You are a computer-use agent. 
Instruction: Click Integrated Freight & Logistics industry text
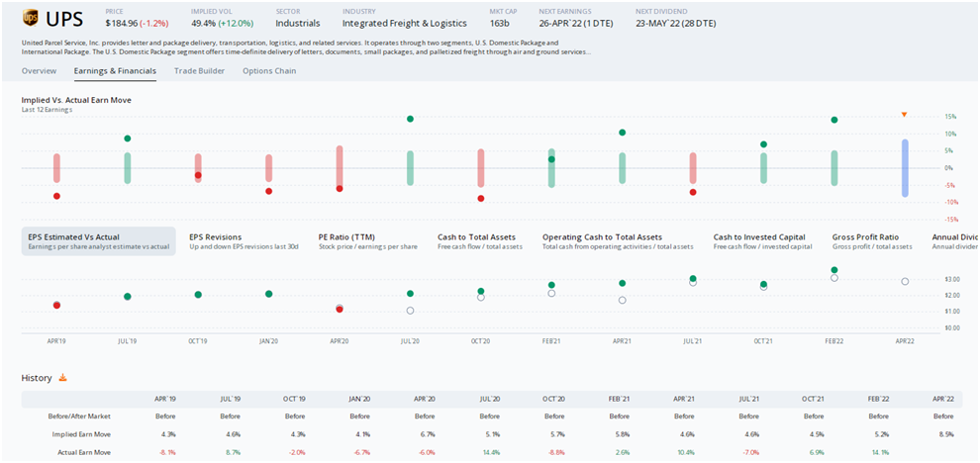(405, 23)
